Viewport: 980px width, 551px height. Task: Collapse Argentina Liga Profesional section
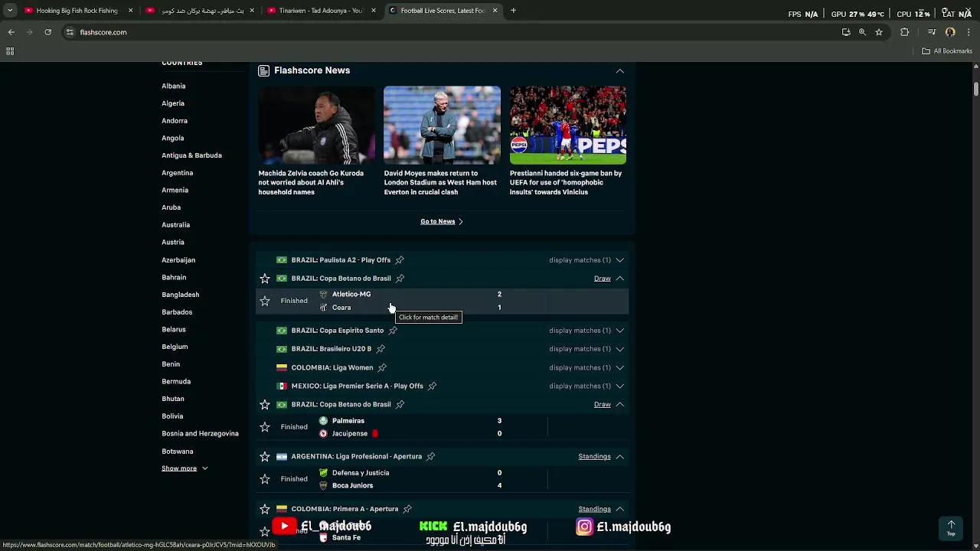point(620,457)
